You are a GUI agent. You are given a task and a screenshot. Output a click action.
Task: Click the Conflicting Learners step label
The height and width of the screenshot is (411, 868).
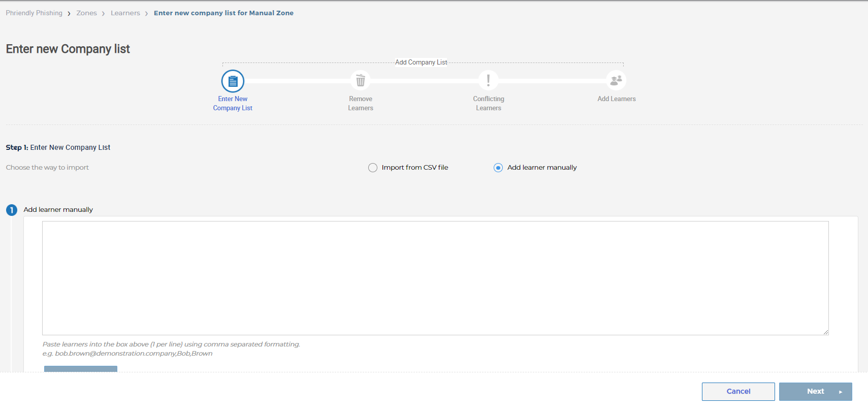click(489, 104)
